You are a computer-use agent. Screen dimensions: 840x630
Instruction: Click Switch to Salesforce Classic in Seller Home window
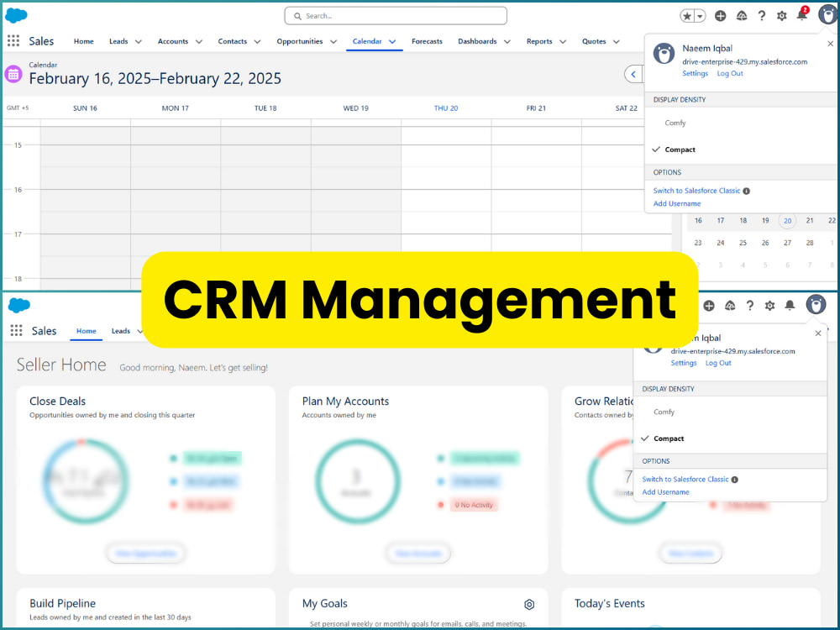point(685,480)
